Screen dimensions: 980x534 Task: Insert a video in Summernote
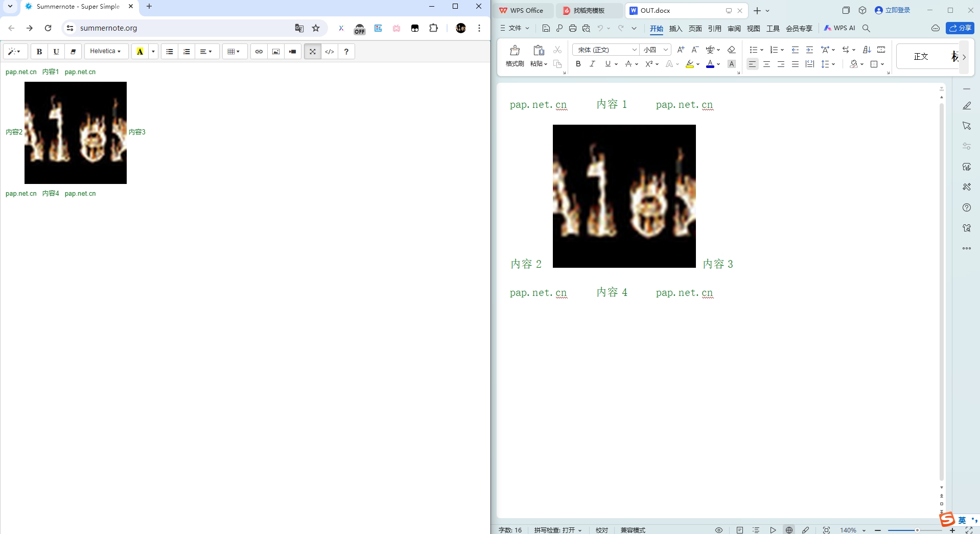point(292,51)
